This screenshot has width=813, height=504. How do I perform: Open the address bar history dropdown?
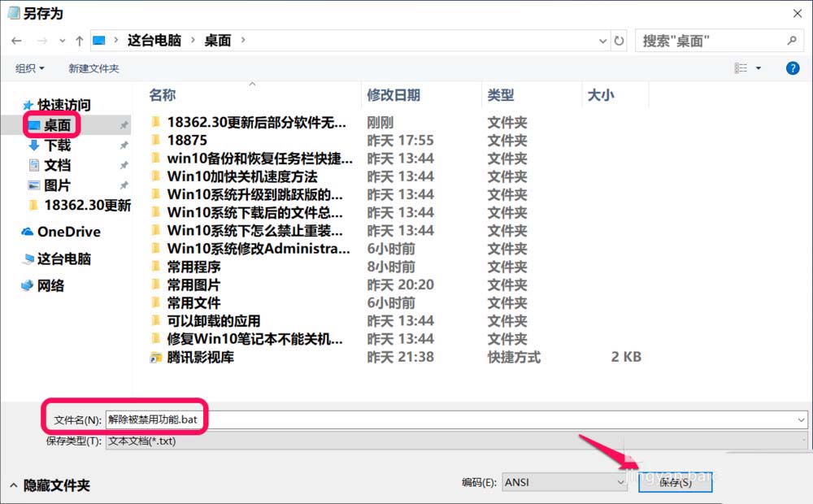[602, 41]
